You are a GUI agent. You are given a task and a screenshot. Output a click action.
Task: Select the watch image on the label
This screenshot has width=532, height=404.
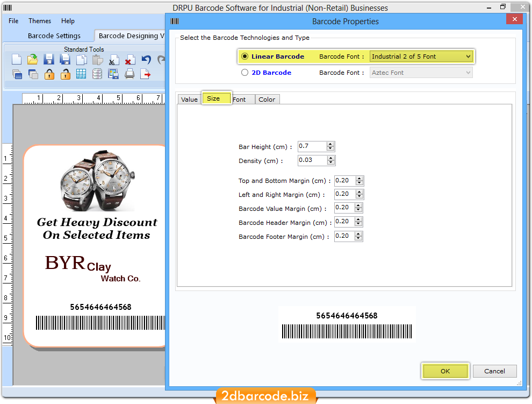97,180
